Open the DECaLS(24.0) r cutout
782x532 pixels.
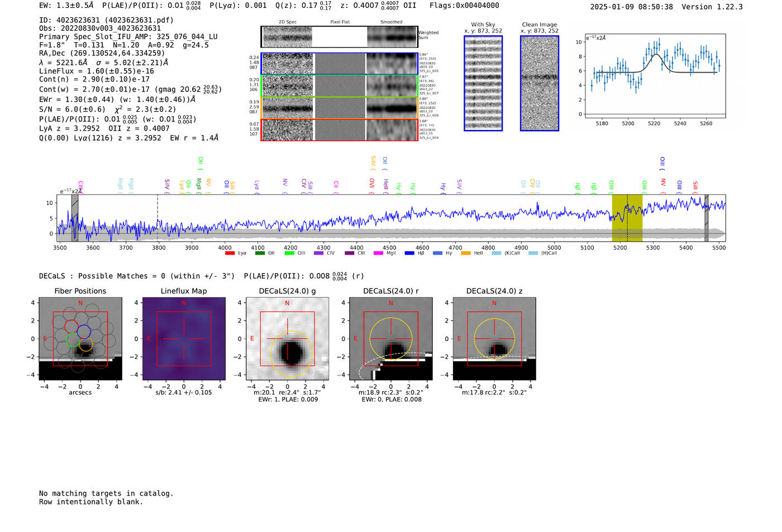coord(390,339)
